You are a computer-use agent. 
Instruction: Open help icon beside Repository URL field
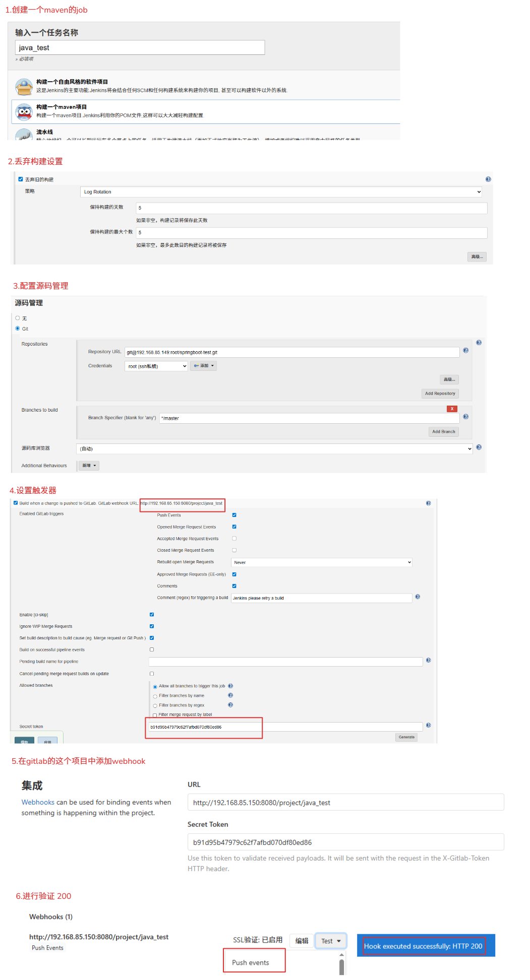(x=465, y=351)
